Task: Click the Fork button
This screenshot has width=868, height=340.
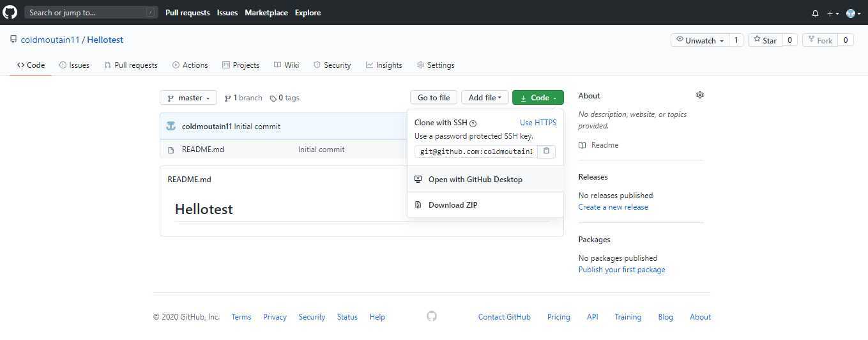Action: [819, 40]
